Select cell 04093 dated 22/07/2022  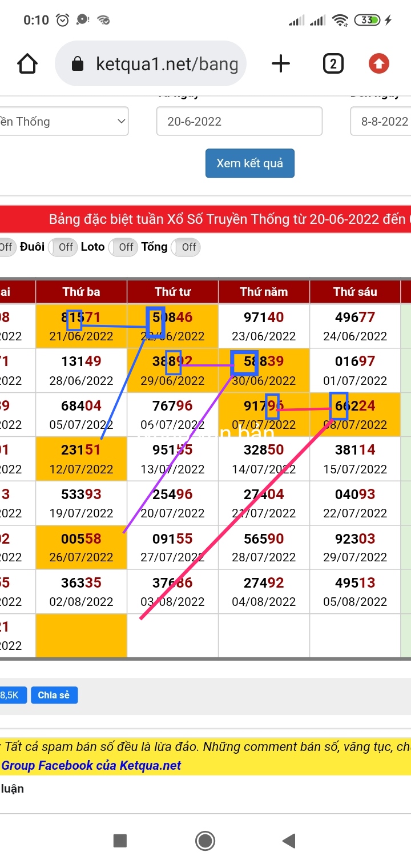355,504
